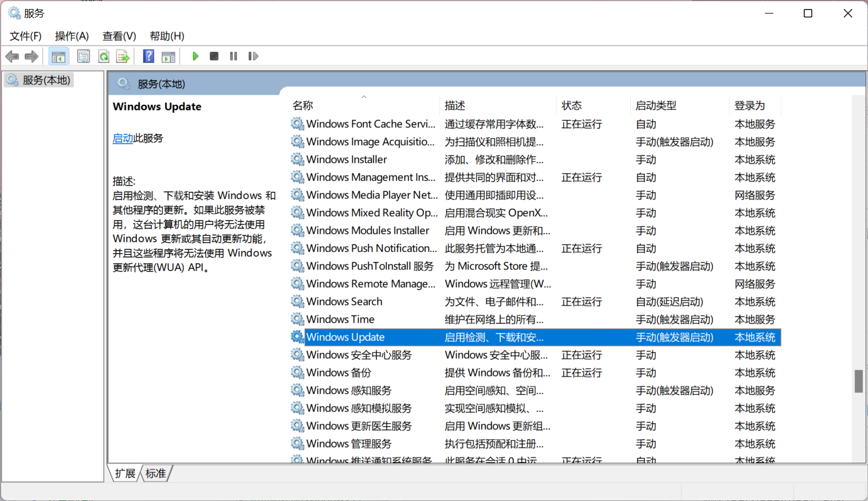Screen dimensions: 868x501
Task: Click description 添加、修改和删除作... of Windows Installer
Action: [494, 159]
